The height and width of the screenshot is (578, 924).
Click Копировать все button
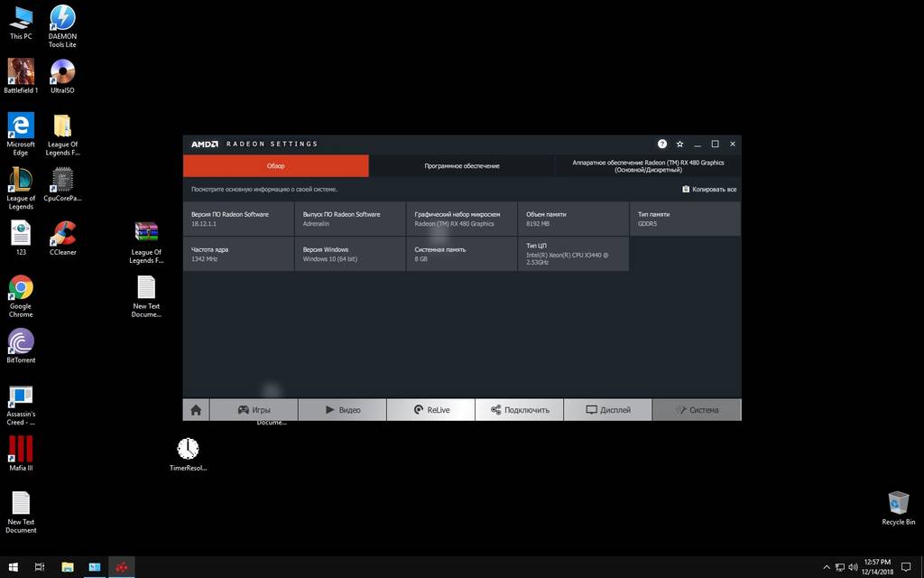tap(709, 190)
